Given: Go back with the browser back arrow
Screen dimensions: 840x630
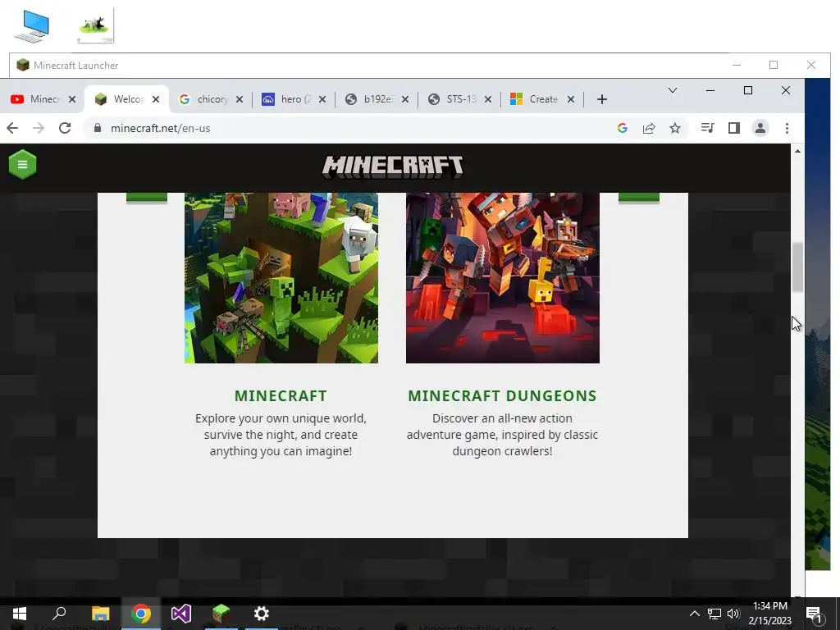Looking at the screenshot, I should pyautogui.click(x=12, y=128).
